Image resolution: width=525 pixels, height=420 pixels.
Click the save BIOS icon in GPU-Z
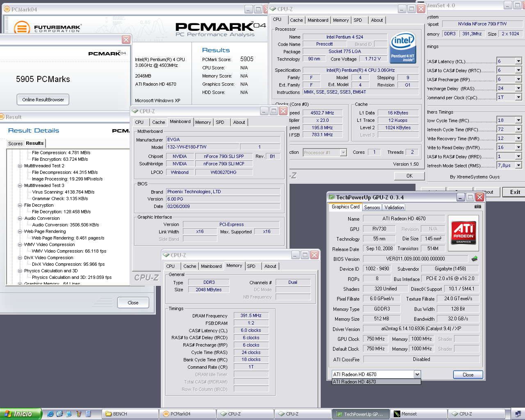click(x=475, y=259)
